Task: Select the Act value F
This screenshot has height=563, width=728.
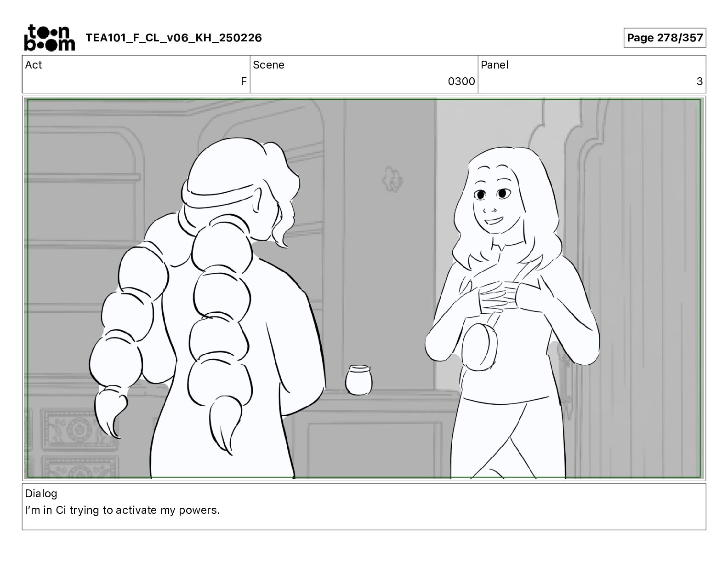Action: (x=244, y=81)
